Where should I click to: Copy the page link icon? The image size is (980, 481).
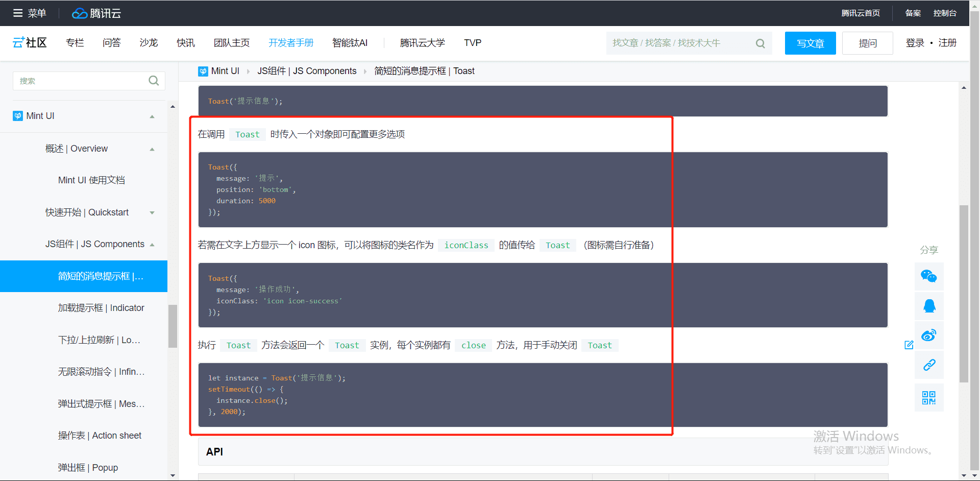tap(929, 365)
